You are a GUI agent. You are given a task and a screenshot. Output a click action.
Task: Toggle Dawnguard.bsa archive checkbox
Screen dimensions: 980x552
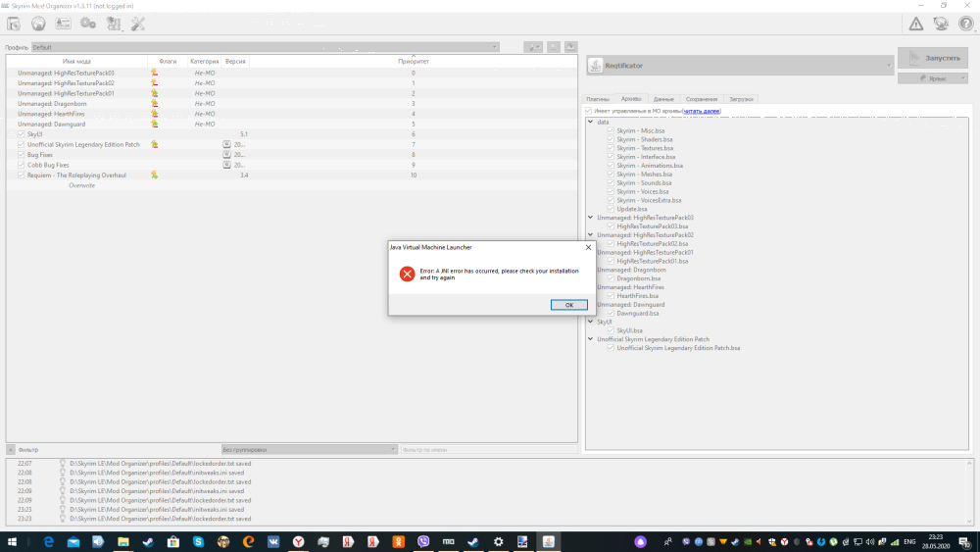[611, 313]
